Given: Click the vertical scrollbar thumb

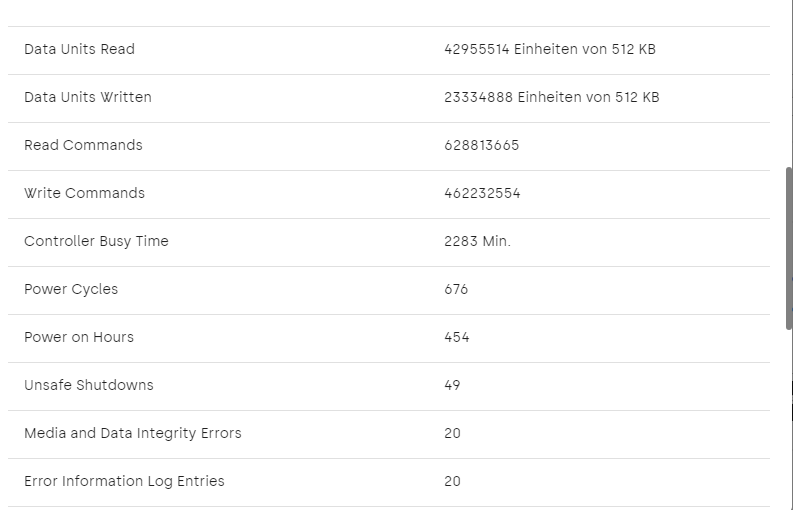Looking at the screenshot, I should click(788, 248).
